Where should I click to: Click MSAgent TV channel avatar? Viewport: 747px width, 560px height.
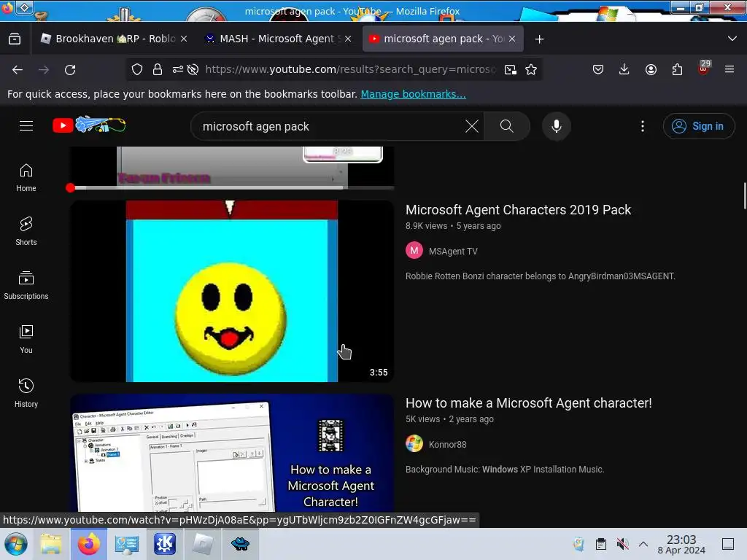pos(414,251)
